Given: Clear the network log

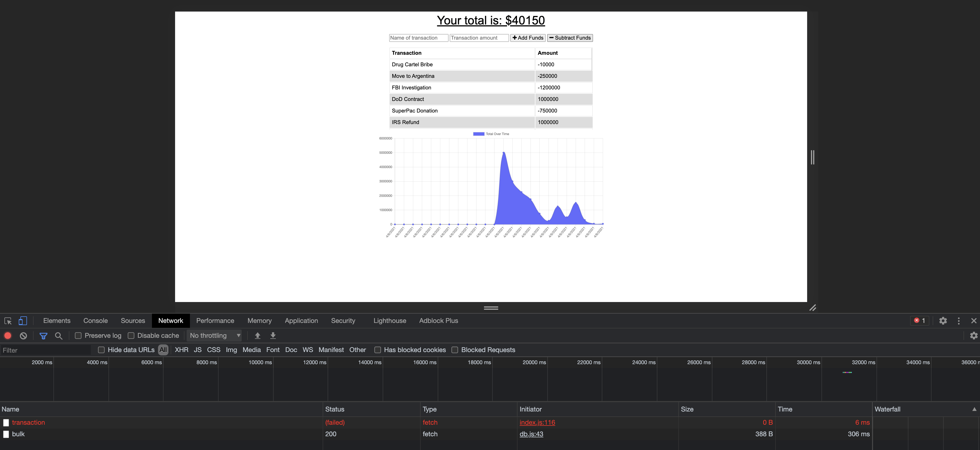Looking at the screenshot, I should point(24,336).
